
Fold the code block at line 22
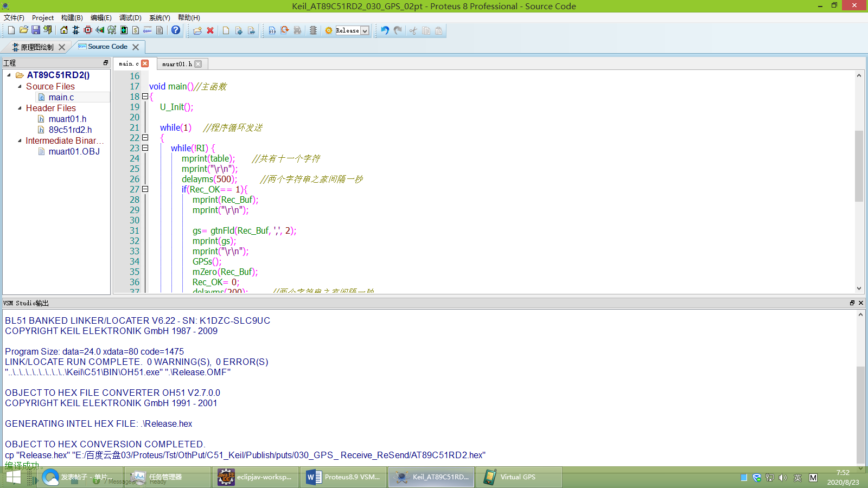(145, 138)
